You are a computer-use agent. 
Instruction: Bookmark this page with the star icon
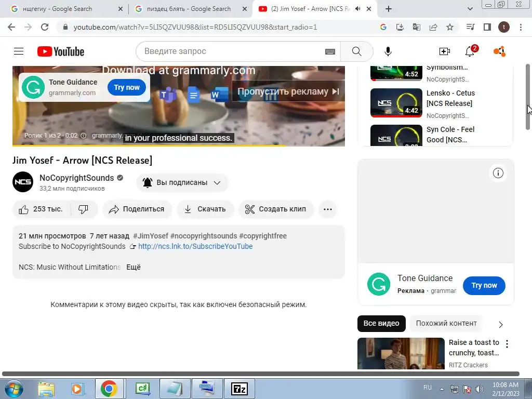coord(450,27)
